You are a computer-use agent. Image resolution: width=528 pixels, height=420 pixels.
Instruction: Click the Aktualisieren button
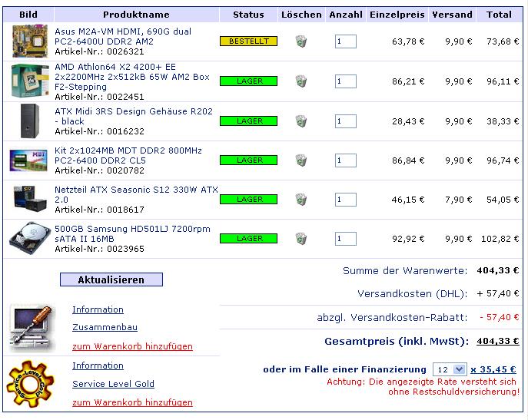[x=111, y=279]
